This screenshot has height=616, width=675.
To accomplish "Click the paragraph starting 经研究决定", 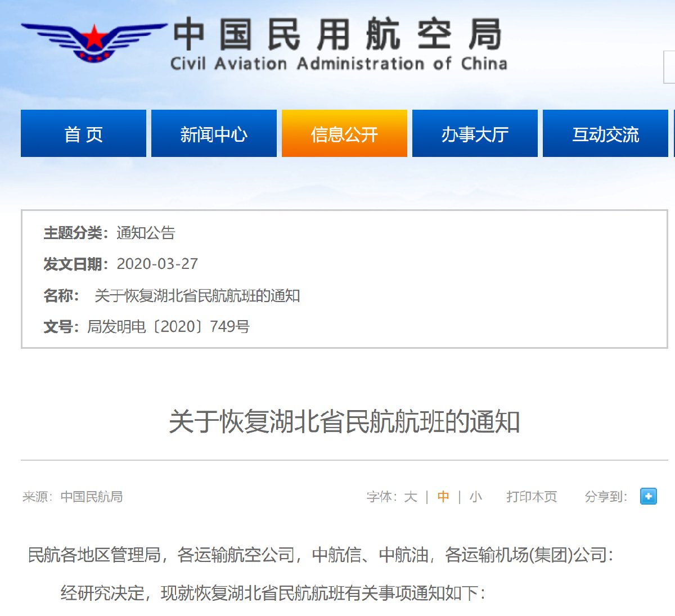I will (273, 593).
